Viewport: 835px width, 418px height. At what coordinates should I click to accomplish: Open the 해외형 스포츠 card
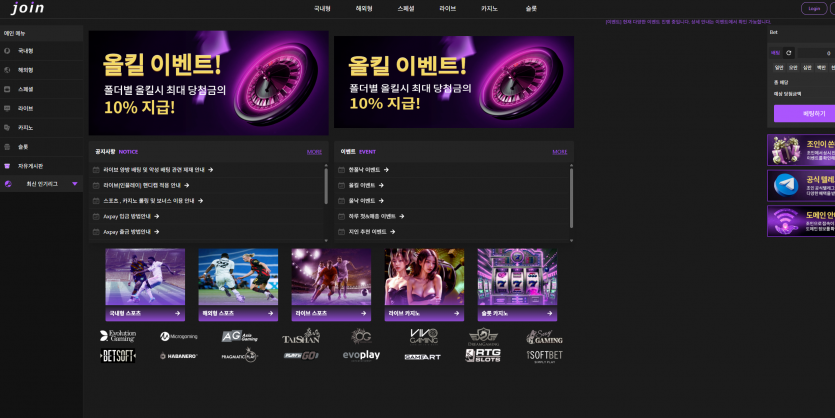point(238,284)
